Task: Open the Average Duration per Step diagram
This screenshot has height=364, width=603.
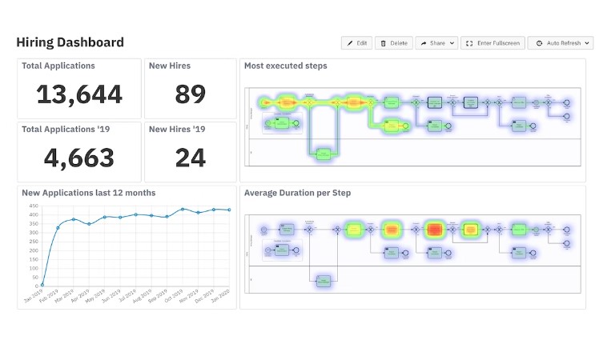Action: point(412,254)
